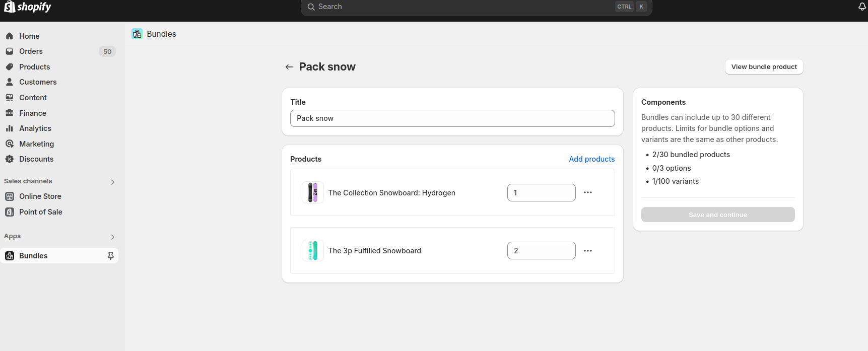This screenshot has height=351, width=868.
Task: Open the Analytics section
Action: point(35,128)
